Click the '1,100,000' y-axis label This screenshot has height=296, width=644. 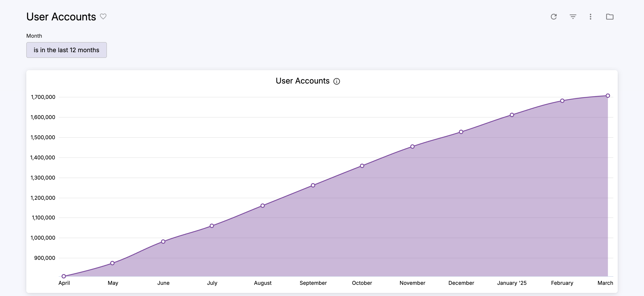click(x=44, y=218)
